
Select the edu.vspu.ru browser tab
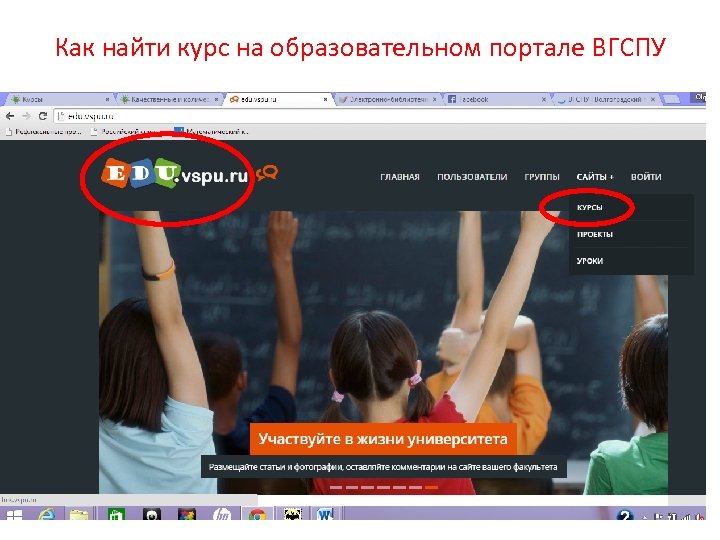click(x=278, y=99)
